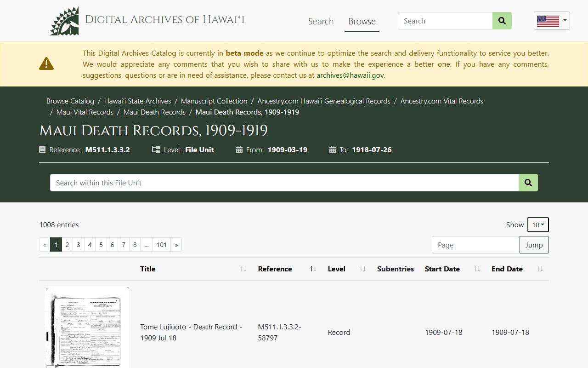Click the Subentries column header

click(x=396, y=269)
